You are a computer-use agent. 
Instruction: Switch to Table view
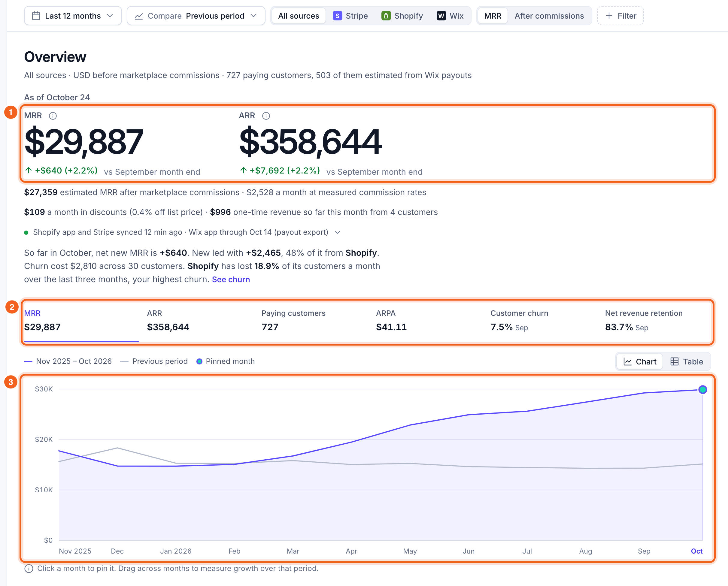tap(687, 361)
